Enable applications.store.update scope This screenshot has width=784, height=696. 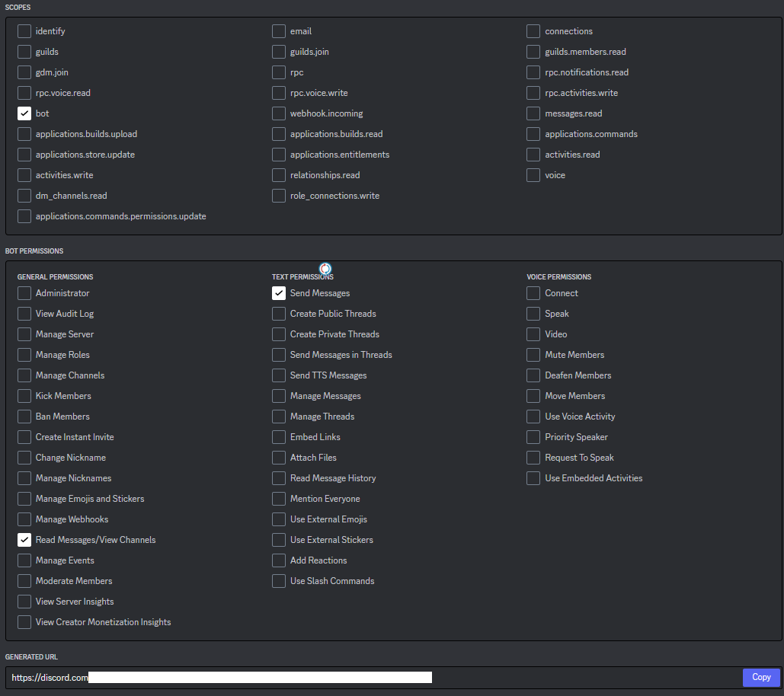24,155
